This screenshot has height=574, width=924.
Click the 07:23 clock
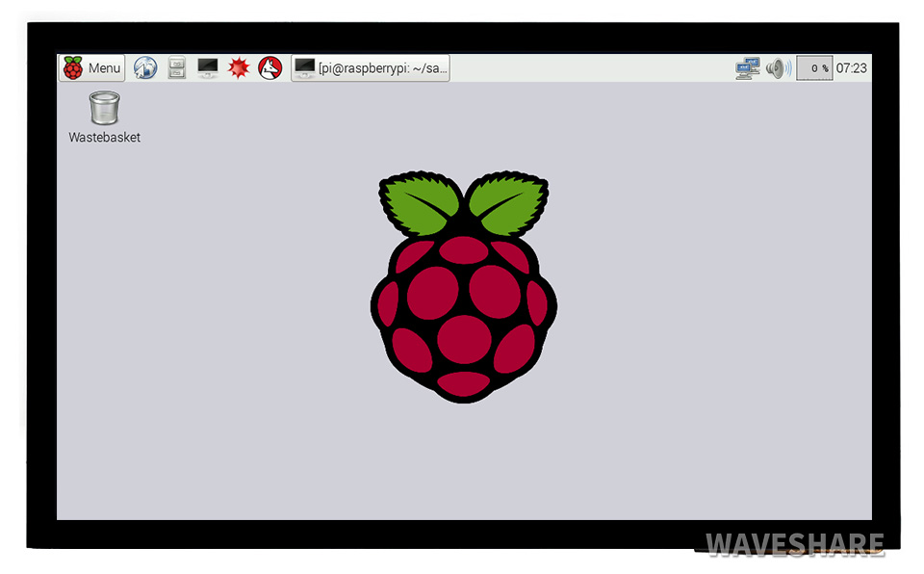click(851, 68)
